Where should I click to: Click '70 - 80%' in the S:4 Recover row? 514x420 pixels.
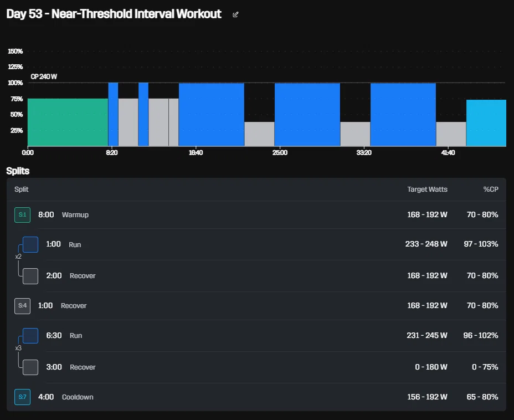click(482, 305)
